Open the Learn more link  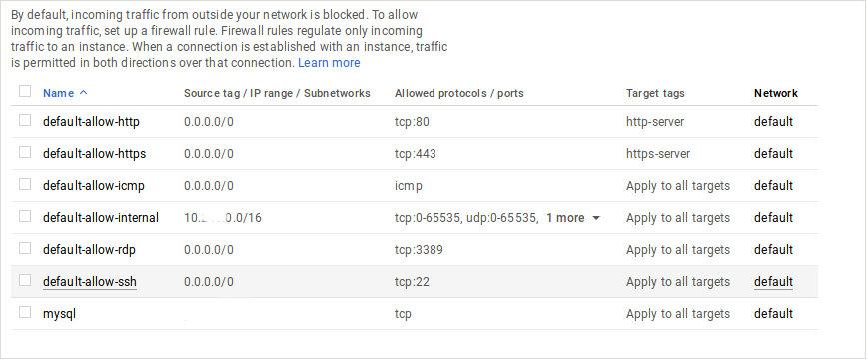(329, 63)
